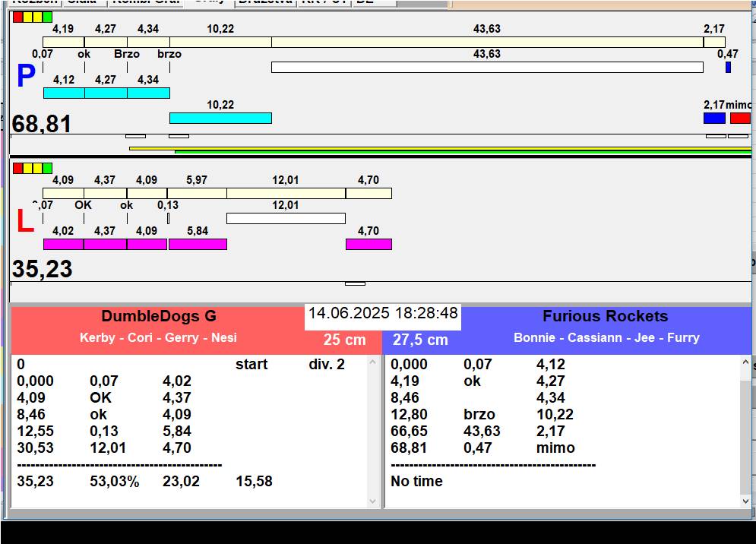Select the magenta 5,84 bar in lane L
Image resolution: width=756 pixels, height=544 pixels.
[198, 244]
